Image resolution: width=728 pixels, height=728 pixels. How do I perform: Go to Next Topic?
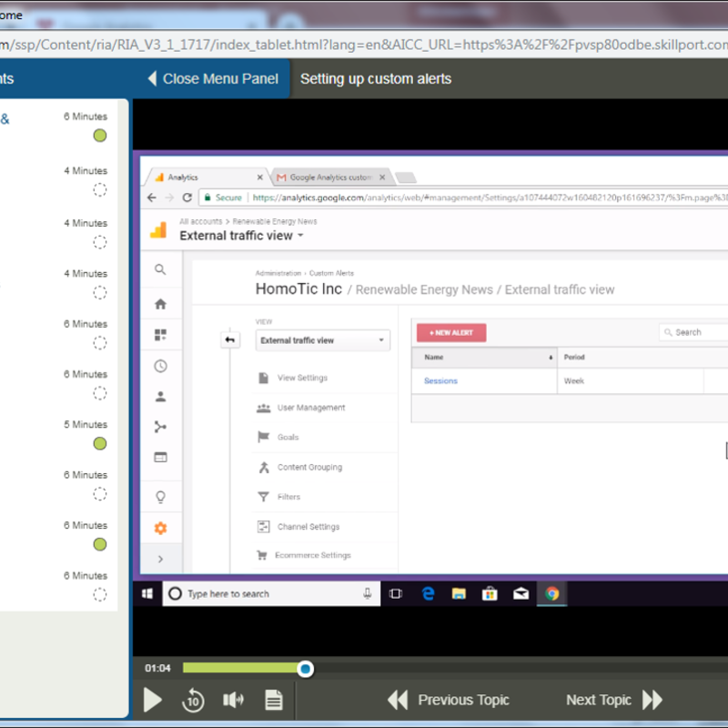click(613, 700)
